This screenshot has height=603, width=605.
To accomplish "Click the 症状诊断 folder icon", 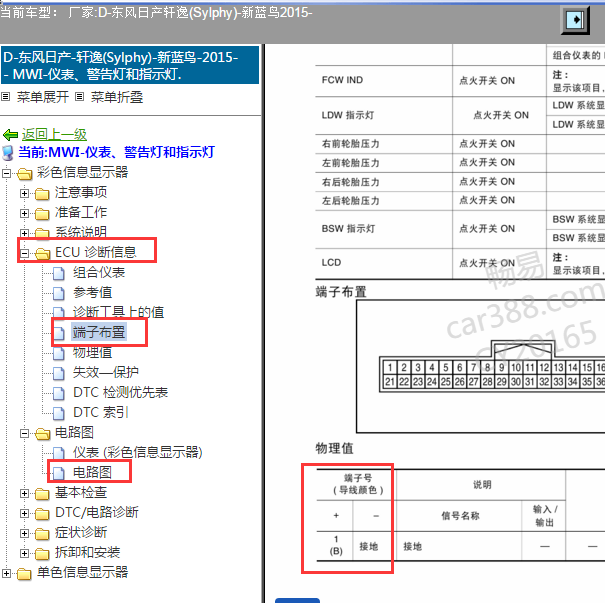I will click(x=42, y=534).
